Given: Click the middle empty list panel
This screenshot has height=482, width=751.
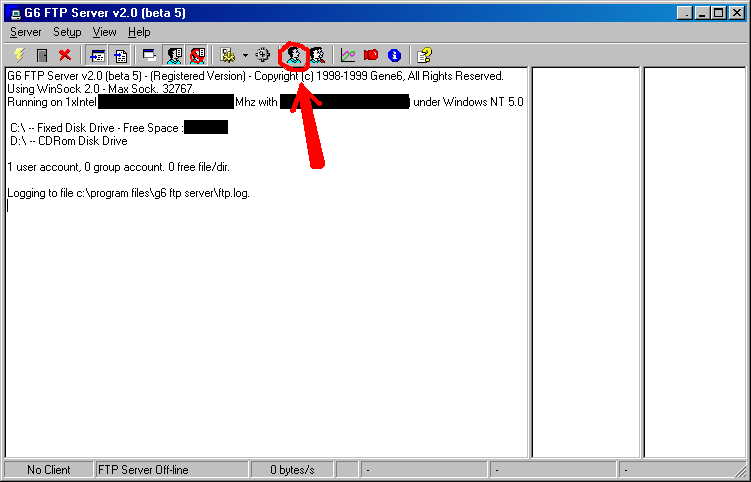Looking at the screenshot, I should [x=586, y=263].
